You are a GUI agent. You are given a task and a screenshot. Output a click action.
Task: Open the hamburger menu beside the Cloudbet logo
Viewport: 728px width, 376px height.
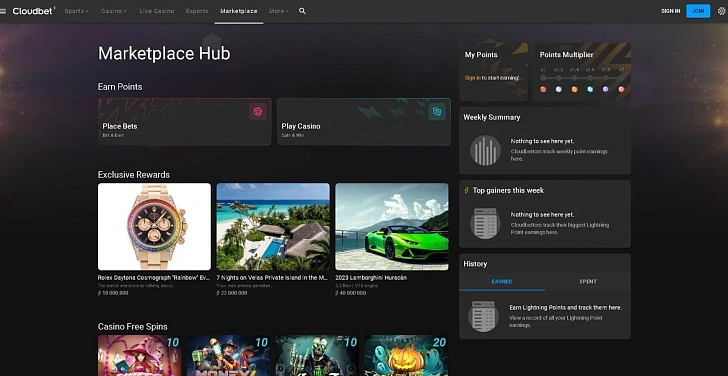point(3,11)
